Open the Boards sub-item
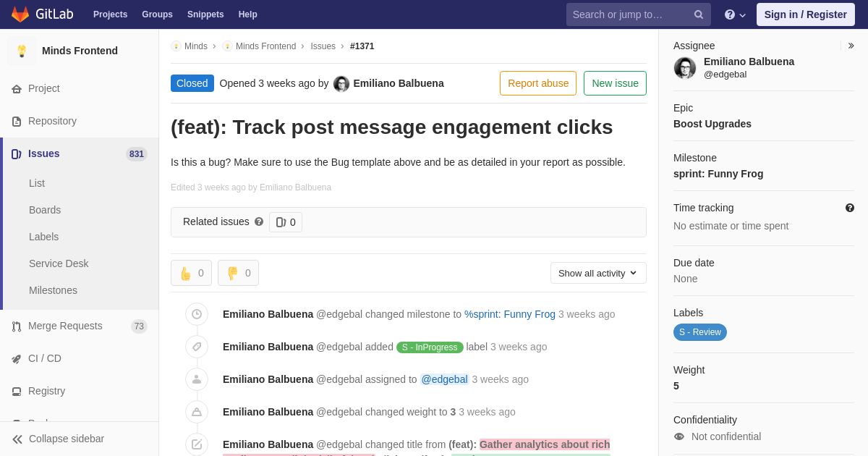The height and width of the screenshot is (456, 868). pos(45,210)
